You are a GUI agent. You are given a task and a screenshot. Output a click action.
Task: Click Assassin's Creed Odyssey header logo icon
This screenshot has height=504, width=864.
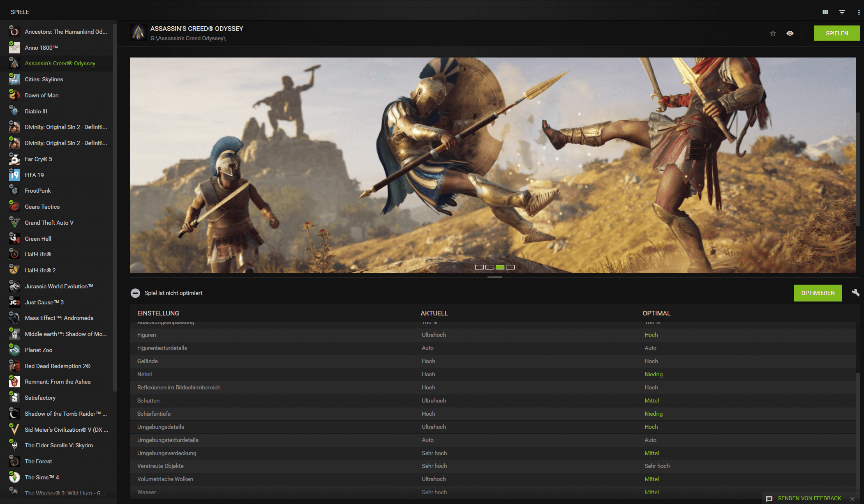point(138,32)
